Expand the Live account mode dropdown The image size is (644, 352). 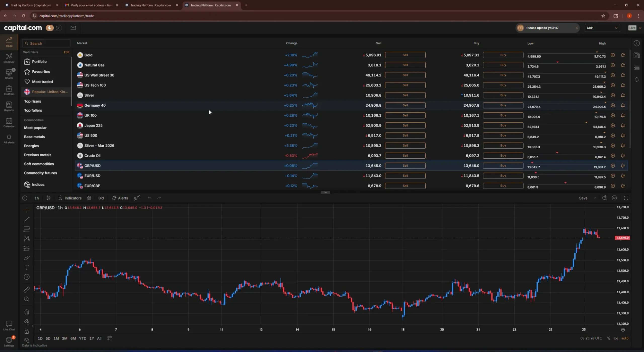tap(634, 28)
